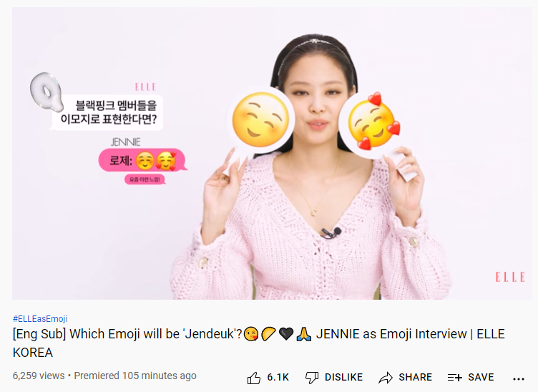The height and width of the screenshot is (392, 538).
Task: Click the pink JENNIE chat bubble overlay
Action: coord(143,160)
